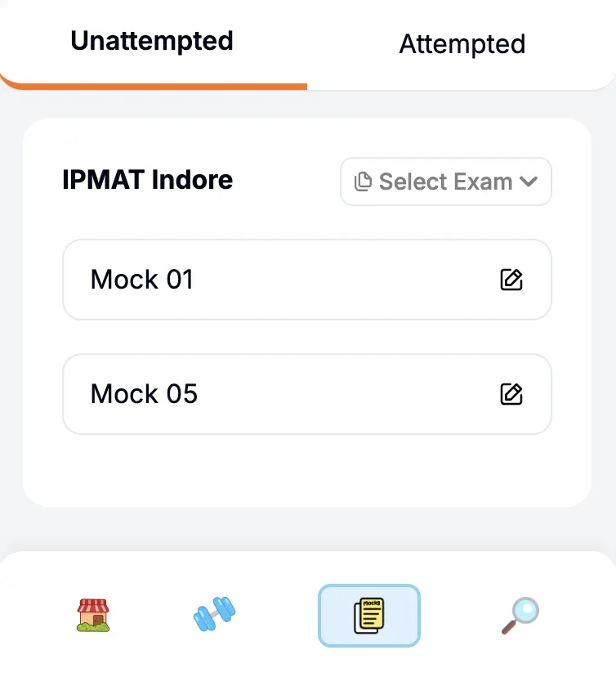Click the Mock 01 title text
Viewport: 616px width, 677px height.
[x=142, y=280]
